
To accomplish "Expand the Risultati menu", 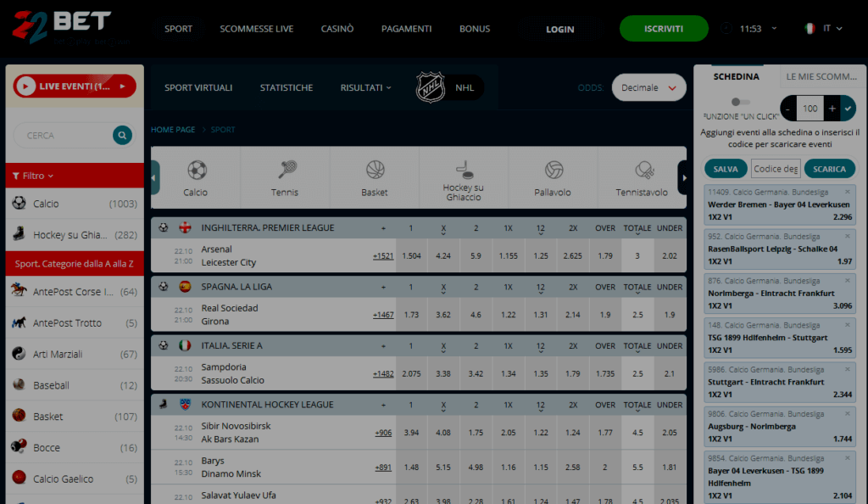I will click(365, 87).
